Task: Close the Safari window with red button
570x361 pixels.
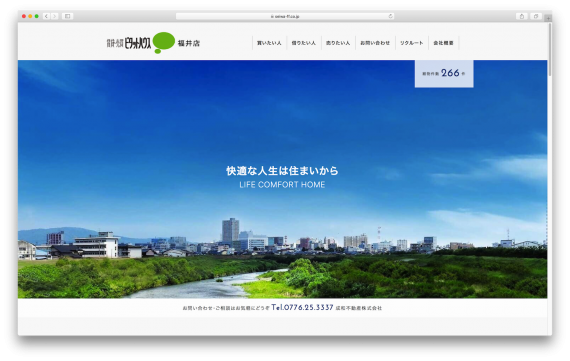Action: [24, 16]
